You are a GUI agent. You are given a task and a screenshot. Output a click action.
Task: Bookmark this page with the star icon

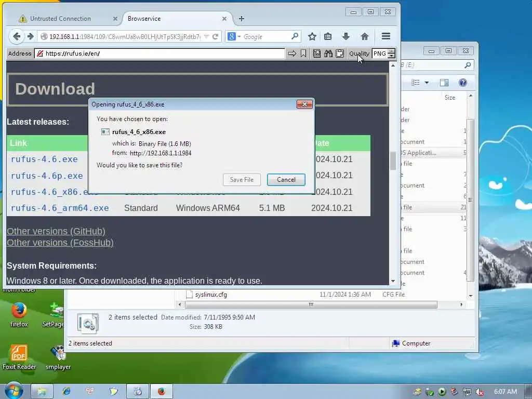312,36
